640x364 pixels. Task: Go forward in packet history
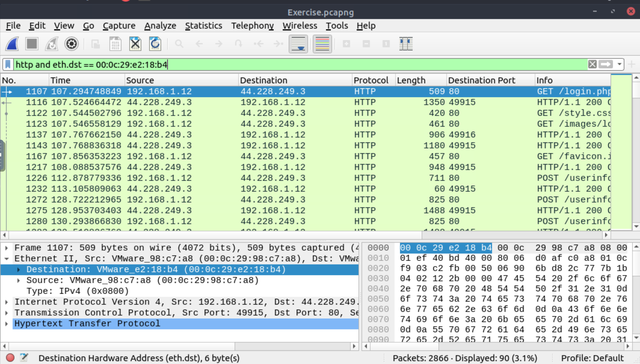(x=219, y=44)
